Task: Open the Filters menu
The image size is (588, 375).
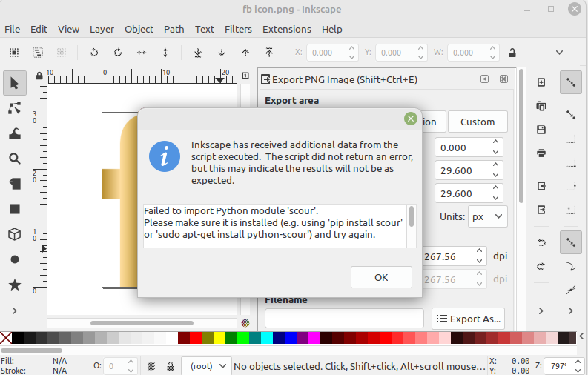Action: coord(238,29)
